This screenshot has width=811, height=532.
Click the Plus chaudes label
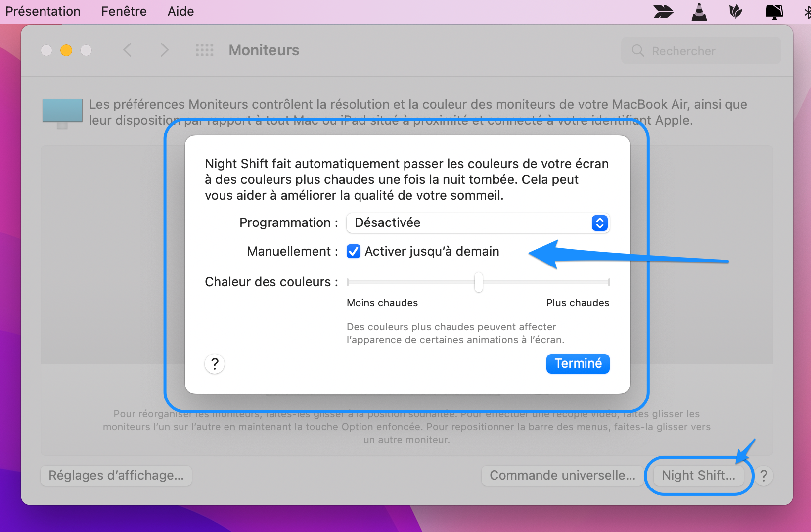point(578,303)
